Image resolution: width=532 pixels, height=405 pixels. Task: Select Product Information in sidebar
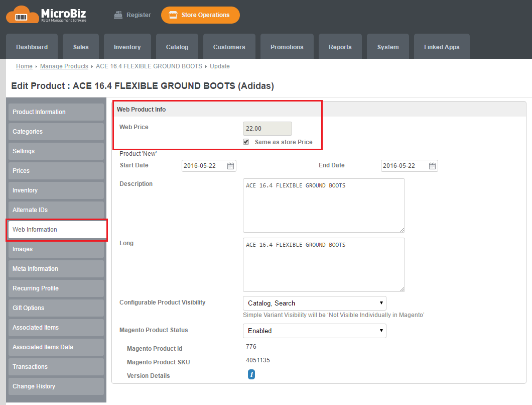pyautogui.click(x=56, y=112)
